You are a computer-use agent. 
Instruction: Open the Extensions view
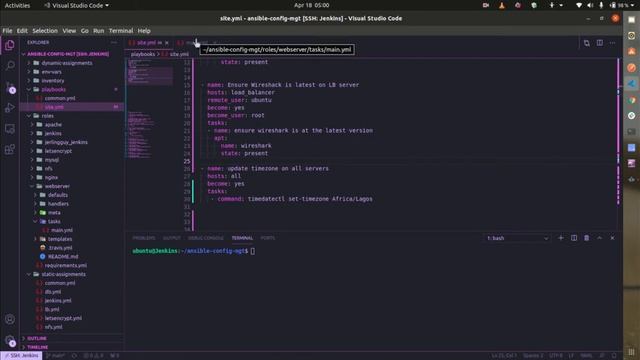(10, 149)
